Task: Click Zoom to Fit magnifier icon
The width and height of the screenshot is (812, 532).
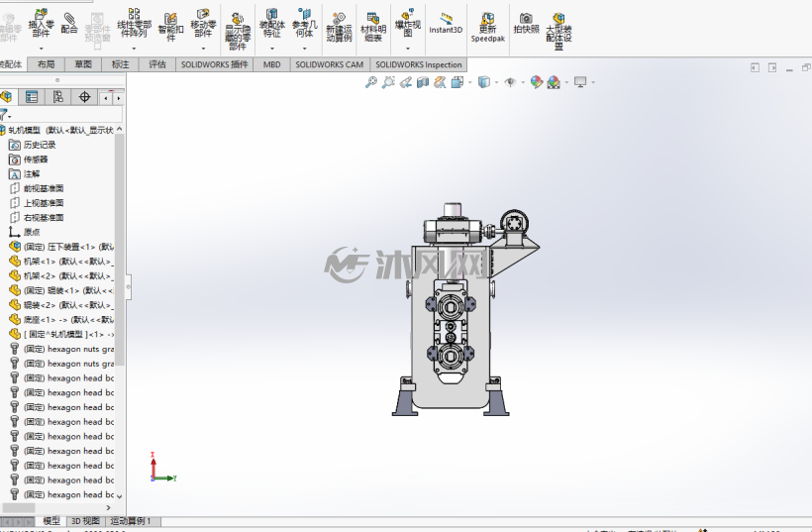Action: click(370, 82)
